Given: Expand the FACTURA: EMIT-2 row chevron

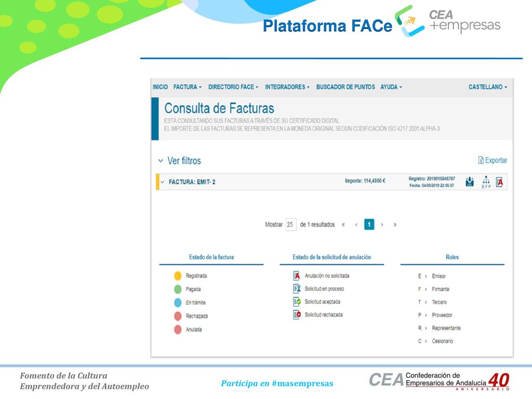Looking at the screenshot, I should (x=162, y=182).
